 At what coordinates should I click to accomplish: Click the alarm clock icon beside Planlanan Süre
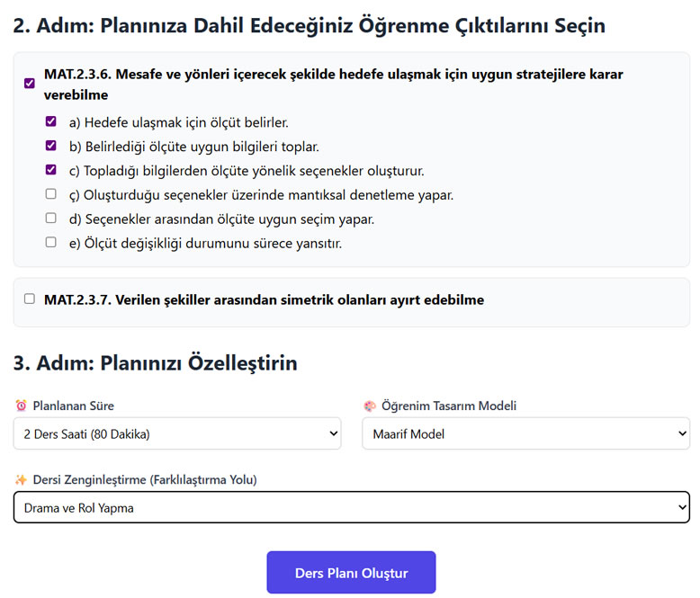(21, 406)
